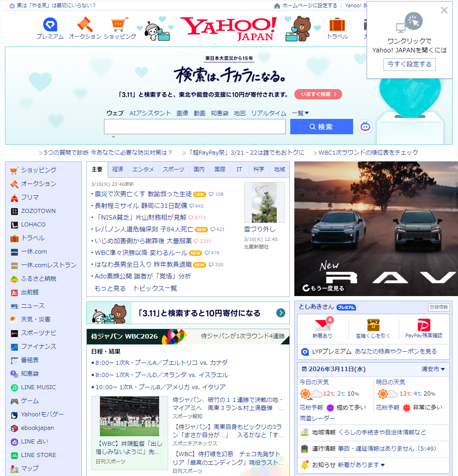
Task: Click the treasure chest lottery icon
Action: point(373,325)
